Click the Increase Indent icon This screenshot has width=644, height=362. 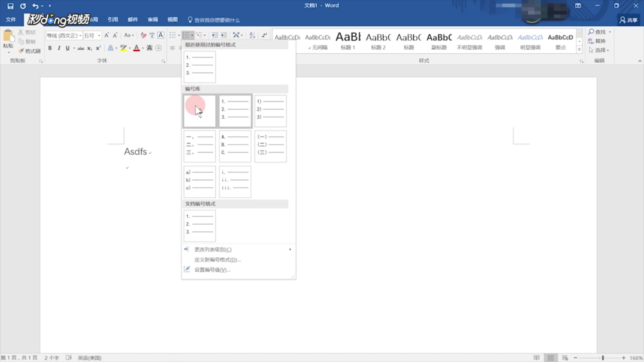click(x=223, y=35)
